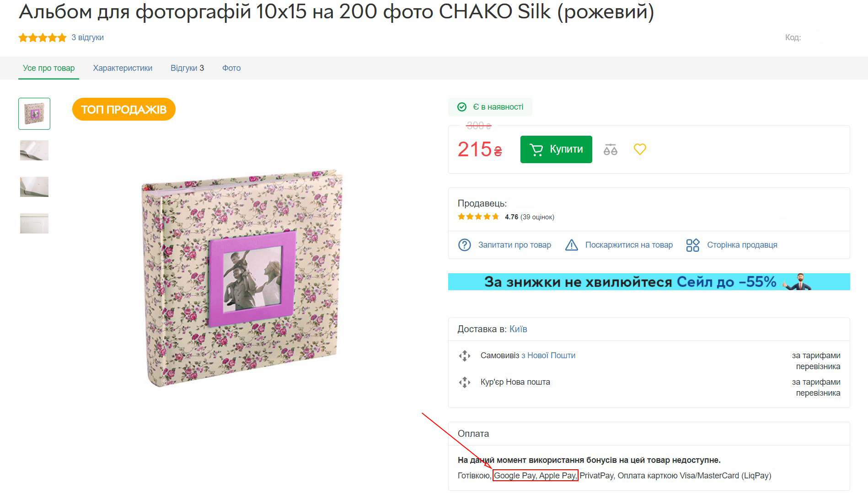Image resolution: width=868 pixels, height=493 pixels.
Task: Click the five-star product rating
Action: pyautogui.click(x=43, y=37)
